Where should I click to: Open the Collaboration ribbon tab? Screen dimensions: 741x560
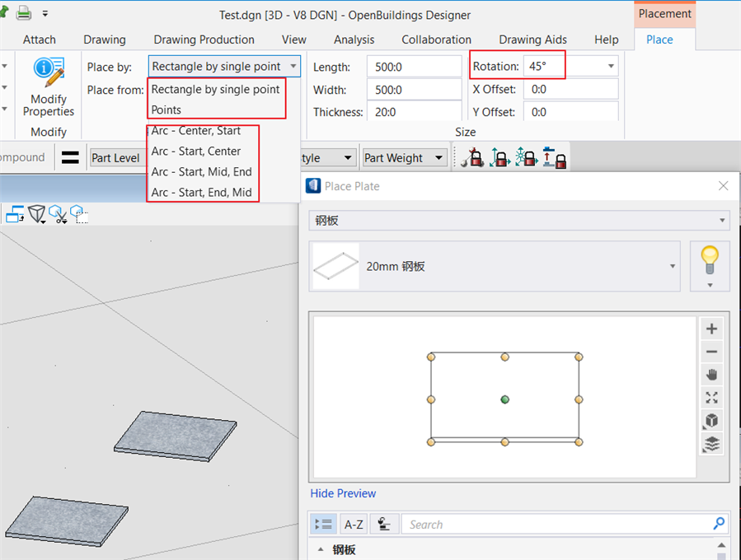coord(436,40)
